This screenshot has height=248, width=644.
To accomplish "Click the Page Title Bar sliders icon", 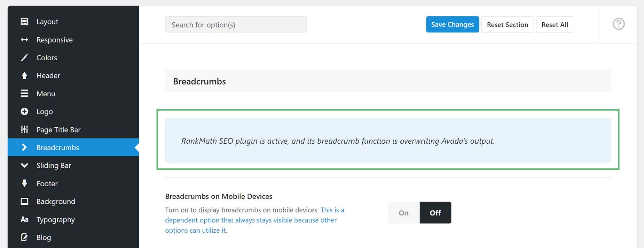I will point(24,129).
